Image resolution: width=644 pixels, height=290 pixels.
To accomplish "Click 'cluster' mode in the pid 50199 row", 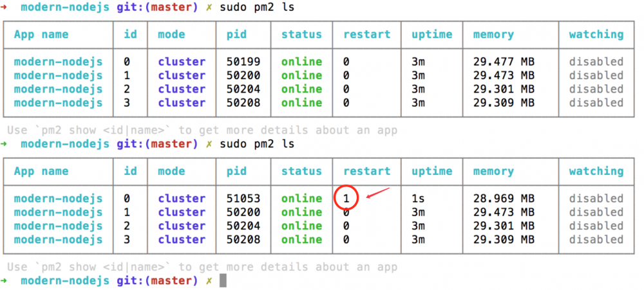I will coord(182,62).
